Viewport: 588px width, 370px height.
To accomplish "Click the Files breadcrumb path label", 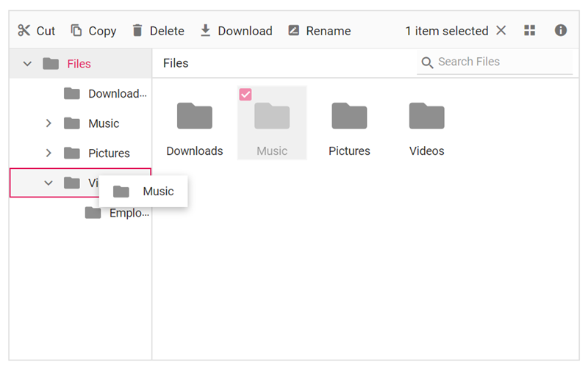I will pyautogui.click(x=176, y=63).
